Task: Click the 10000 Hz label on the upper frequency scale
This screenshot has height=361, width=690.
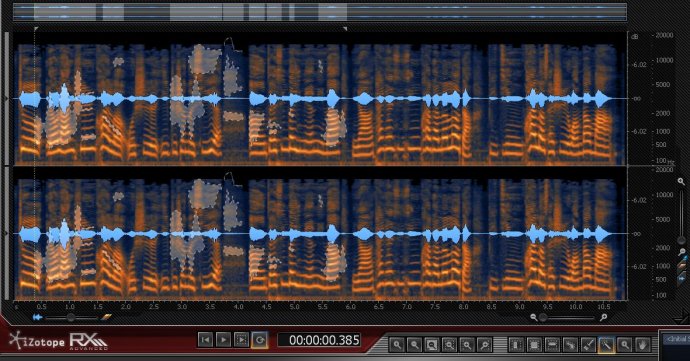Action: pyautogui.click(x=664, y=60)
